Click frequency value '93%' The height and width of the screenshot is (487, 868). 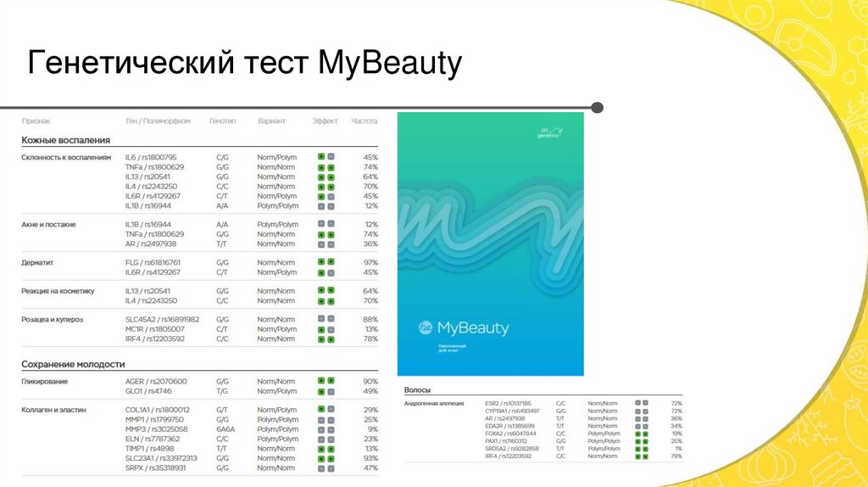371,459
